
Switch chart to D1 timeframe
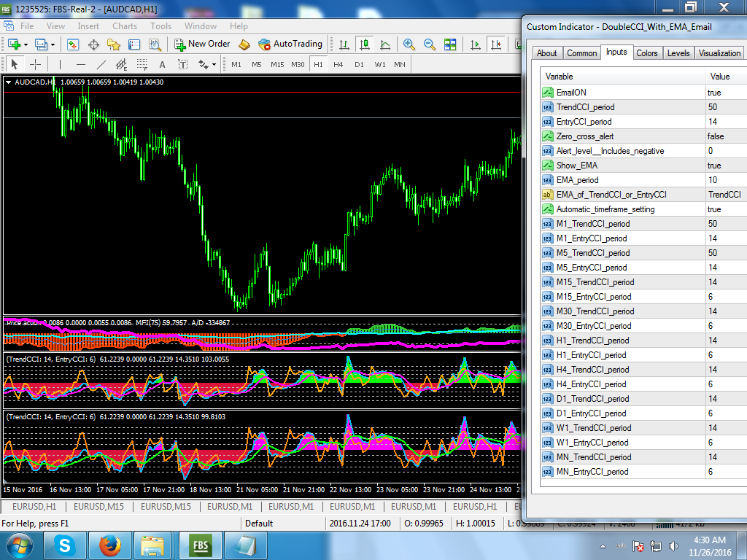click(359, 64)
